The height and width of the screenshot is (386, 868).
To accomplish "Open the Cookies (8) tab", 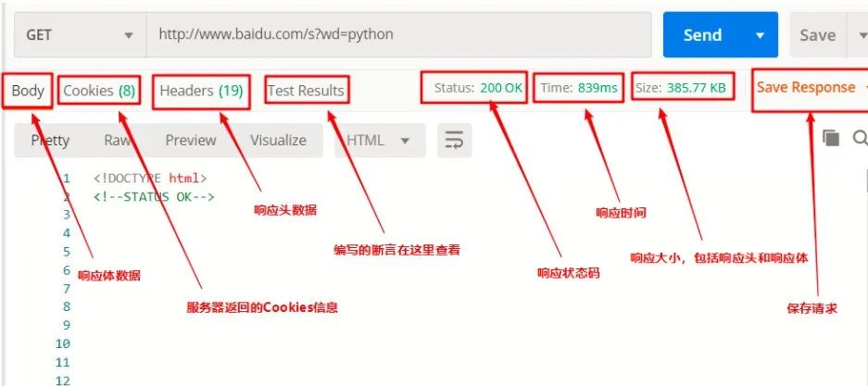I will 99,91.
